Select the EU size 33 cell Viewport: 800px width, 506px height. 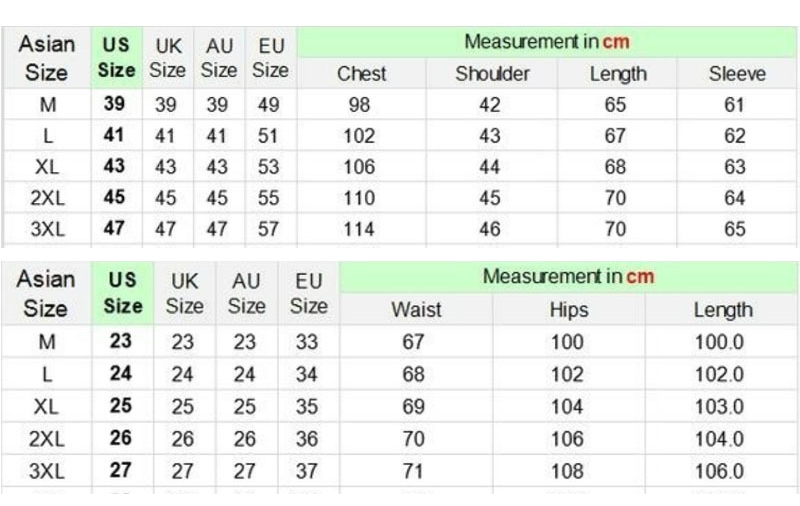coord(307,342)
